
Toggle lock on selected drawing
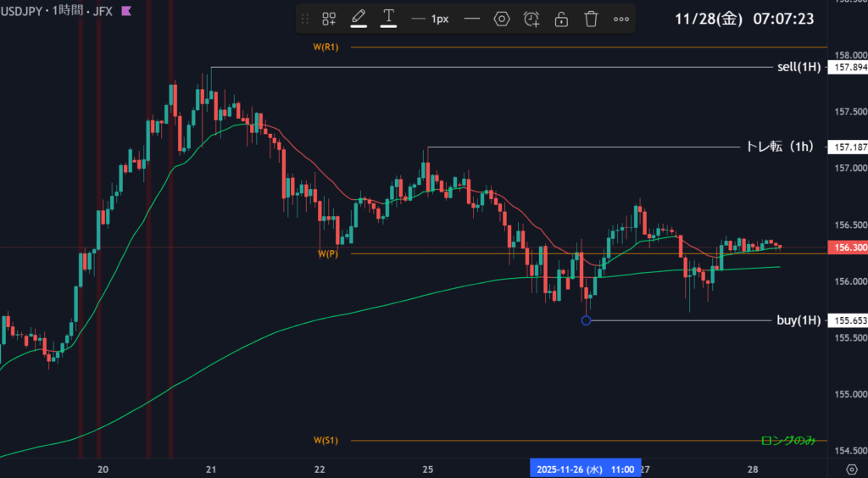561,19
